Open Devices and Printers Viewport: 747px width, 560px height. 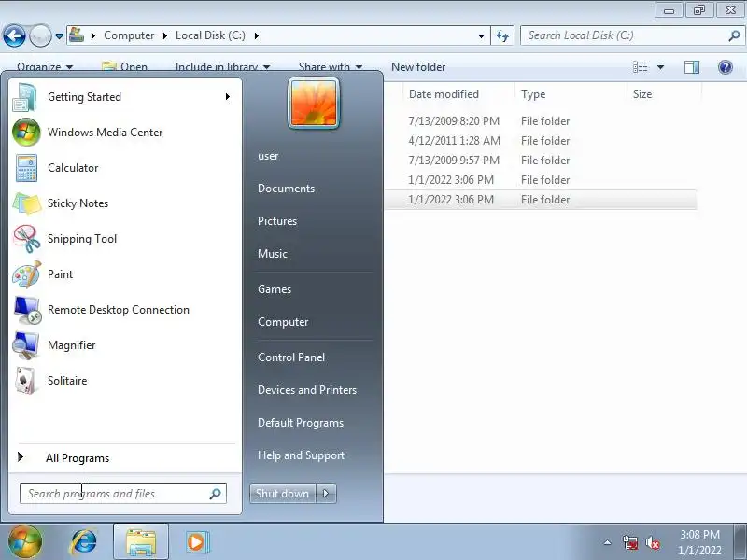(307, 390)
